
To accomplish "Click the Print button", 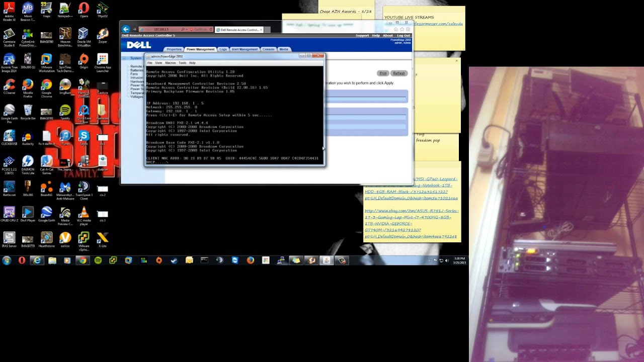I will pyautogui.click(x=383, y=73).
